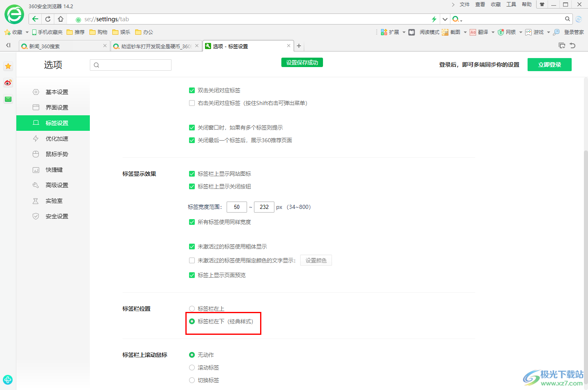Viewport: 588px width, 390px height.
Task: Click the restore closed tab undo icon
Action: click(x=573, y=45)
